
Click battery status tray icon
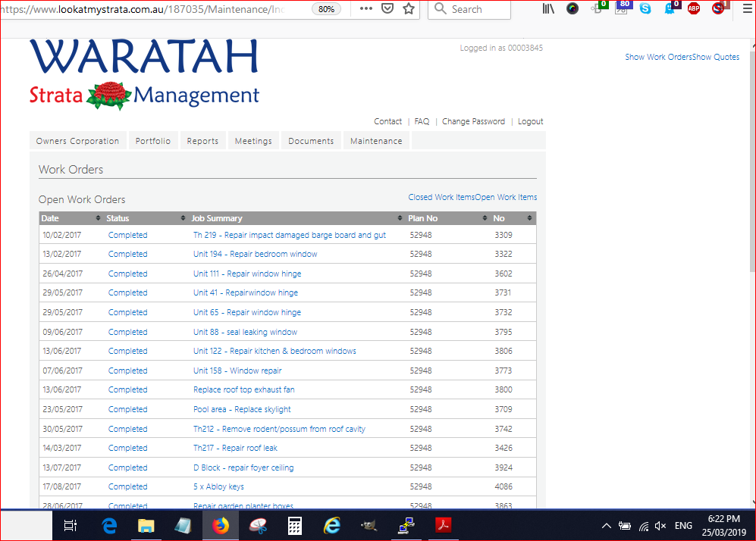(624, 526)
